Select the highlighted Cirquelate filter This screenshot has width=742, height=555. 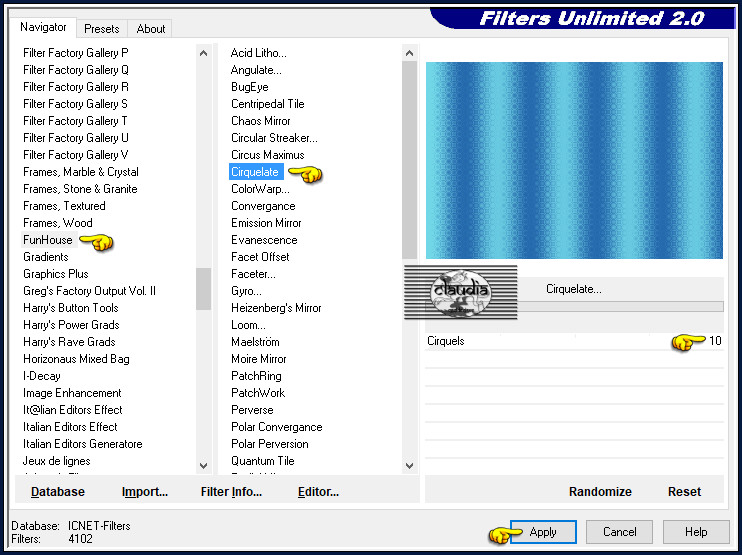click(x=256, y=172)
